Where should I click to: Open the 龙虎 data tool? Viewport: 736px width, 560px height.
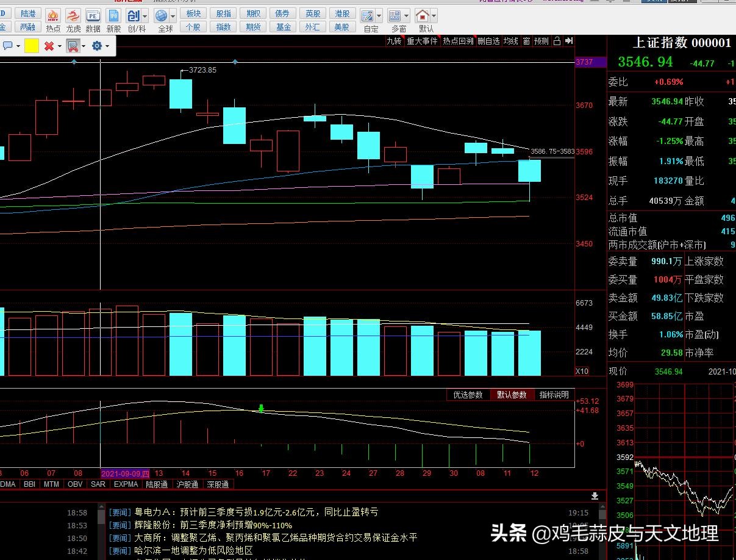pyautogui.click(x=73, y=16)
